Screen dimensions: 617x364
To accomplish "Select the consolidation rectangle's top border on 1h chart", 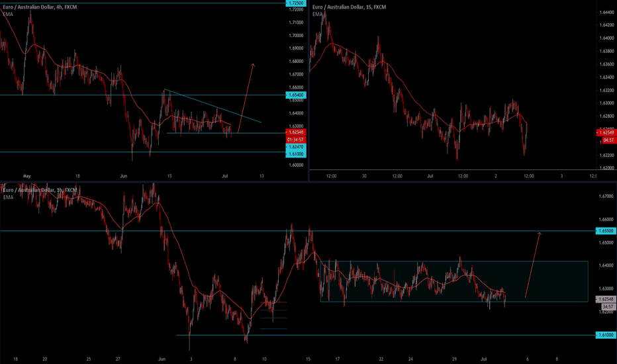I will (x=454, y=261).
